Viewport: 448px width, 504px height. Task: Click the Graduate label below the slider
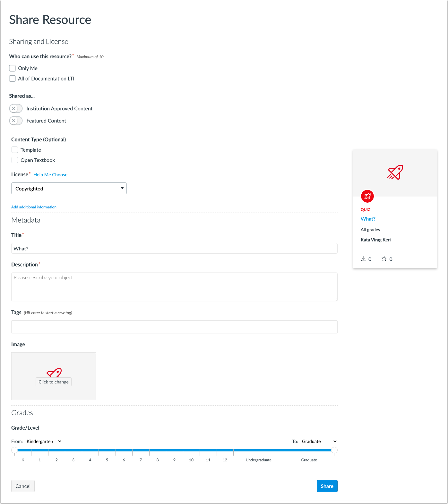click(309, 460)
